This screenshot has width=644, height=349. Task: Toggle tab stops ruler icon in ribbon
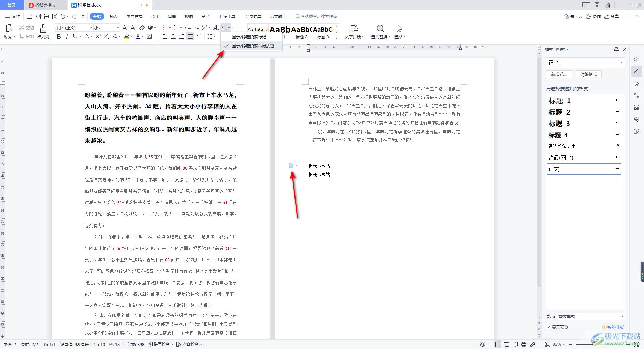tap(236, 28)
